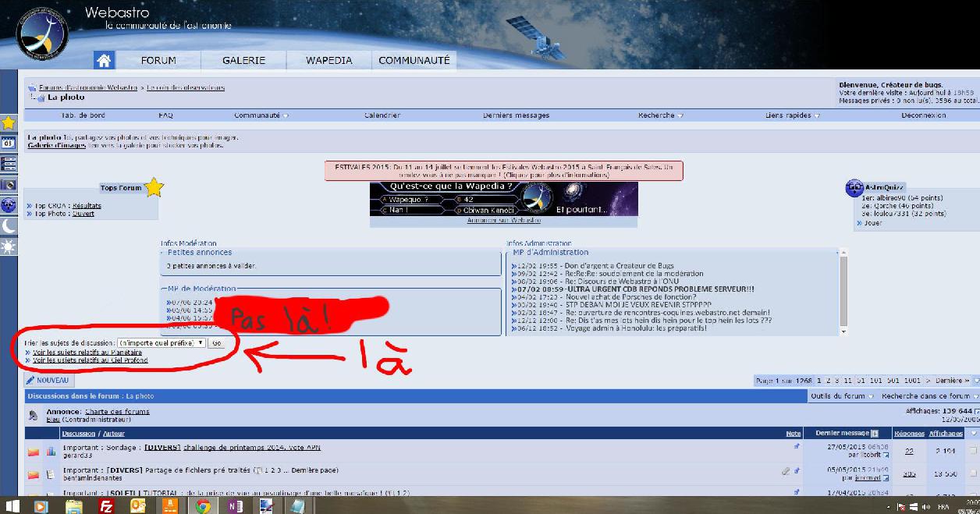Viewport: 980px width, 514px height.
Task: Select the camera icon in the left sidebar
Action: click(x=9, y=185)
